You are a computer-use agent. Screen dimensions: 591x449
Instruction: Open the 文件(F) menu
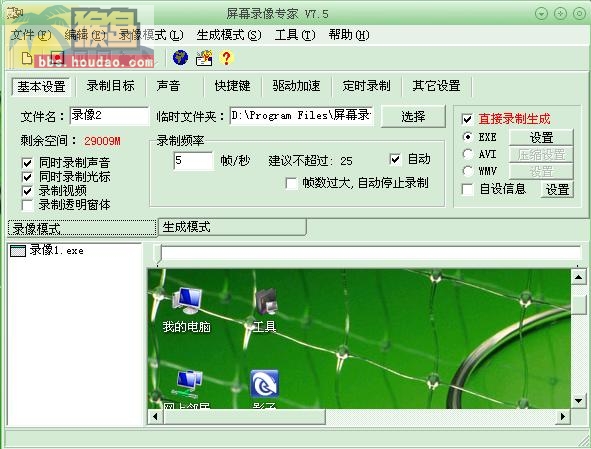coord(31,35)
